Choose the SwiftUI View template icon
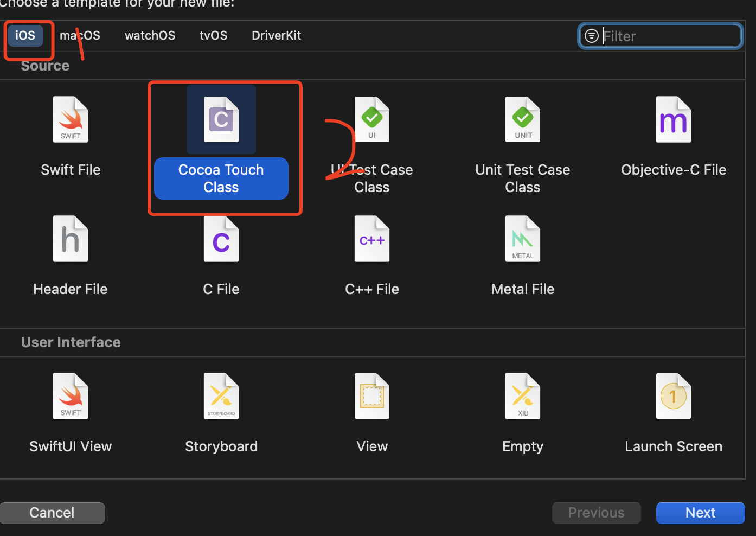The image size is (756, 536). [71, 397]
